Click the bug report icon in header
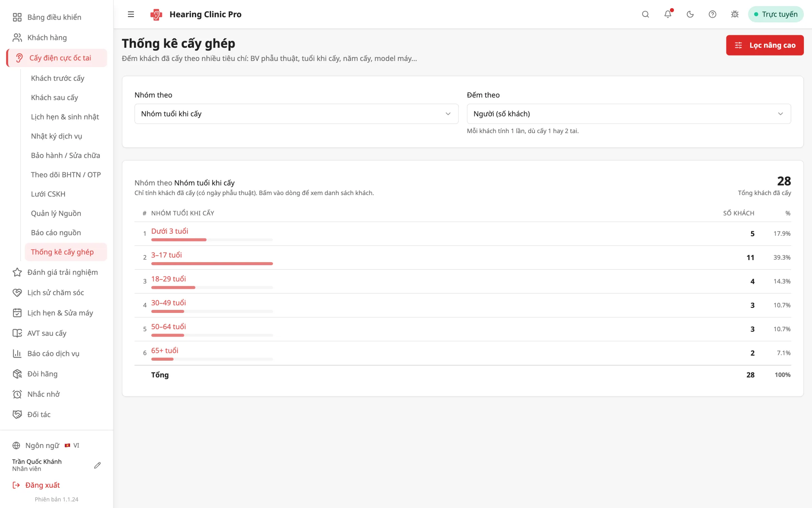This screenshot has height=508, width=812. coord(735,14)
